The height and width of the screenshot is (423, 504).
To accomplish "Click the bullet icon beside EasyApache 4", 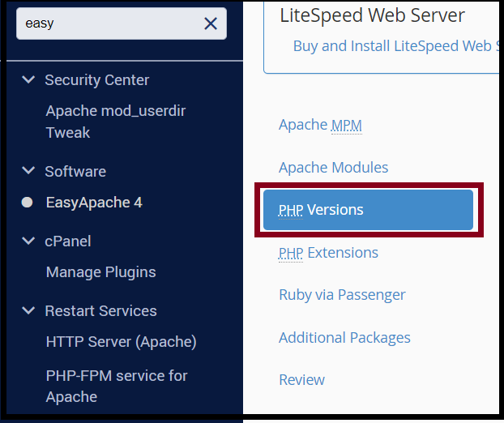I will pos(27,202).
